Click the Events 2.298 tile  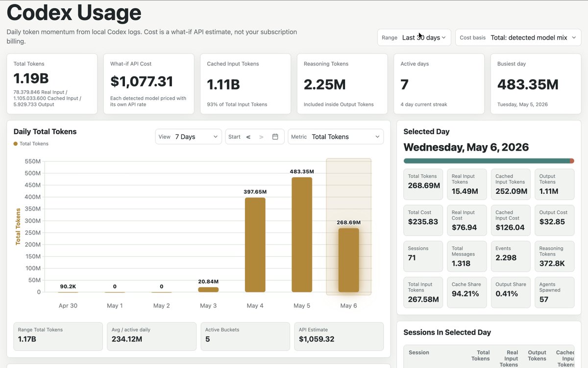(x=511, y=256)
